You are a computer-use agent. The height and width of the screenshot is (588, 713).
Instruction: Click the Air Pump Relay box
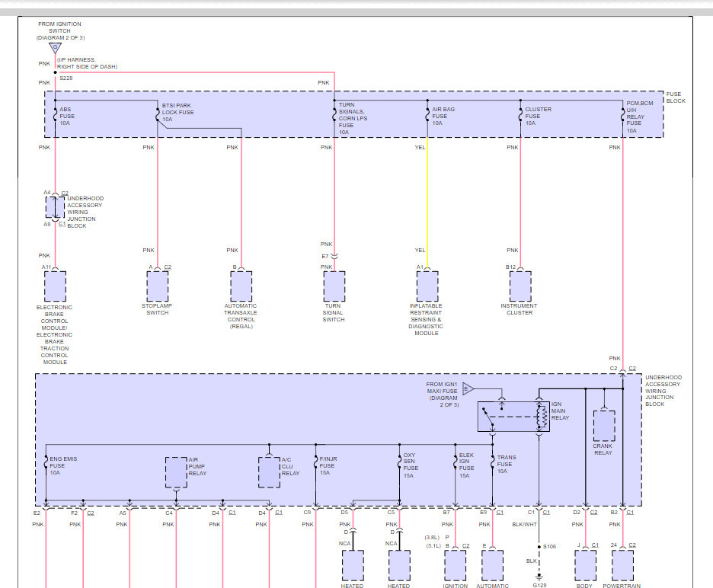(x=177, y=472)
